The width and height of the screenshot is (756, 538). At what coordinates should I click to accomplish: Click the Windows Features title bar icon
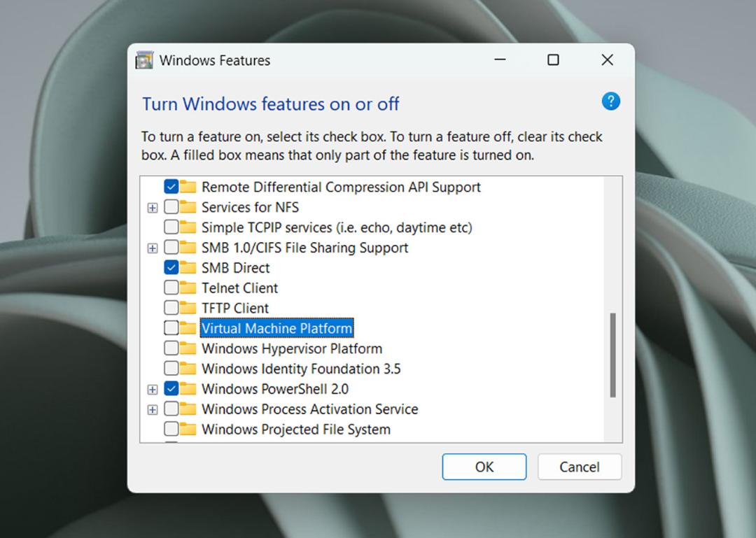coord(144,60)
